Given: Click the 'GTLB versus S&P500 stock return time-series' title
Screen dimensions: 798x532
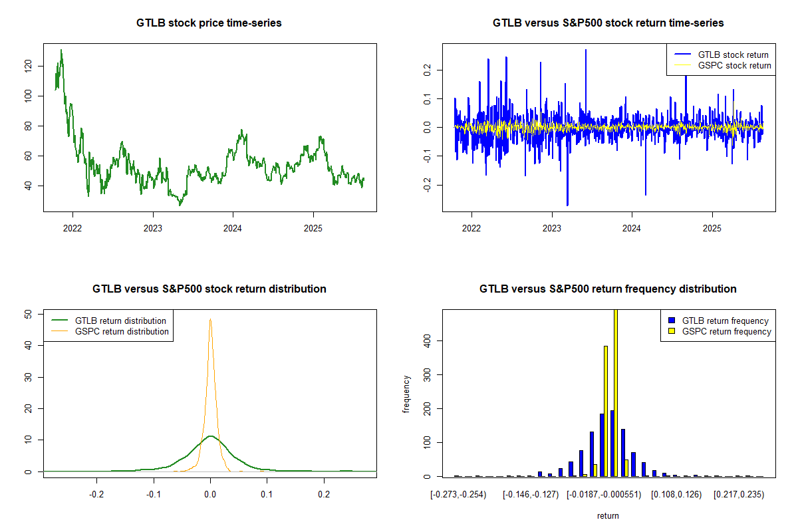Looking at the screenshot, I should (x=608, y=23).
